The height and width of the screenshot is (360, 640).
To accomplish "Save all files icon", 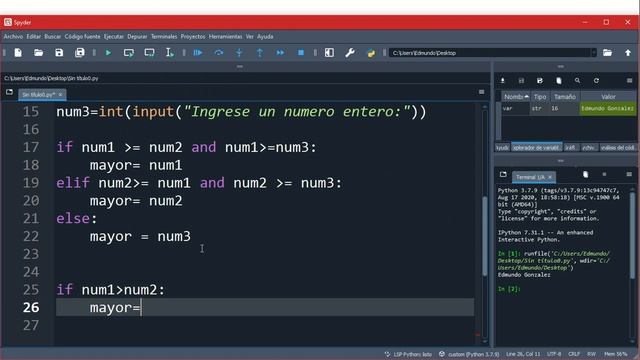I will coord(80,53).
